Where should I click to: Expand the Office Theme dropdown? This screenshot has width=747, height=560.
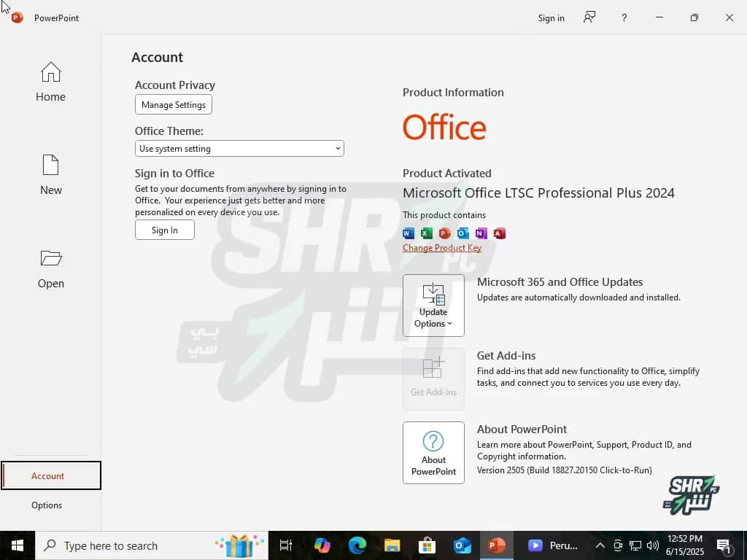coord(239,149)
